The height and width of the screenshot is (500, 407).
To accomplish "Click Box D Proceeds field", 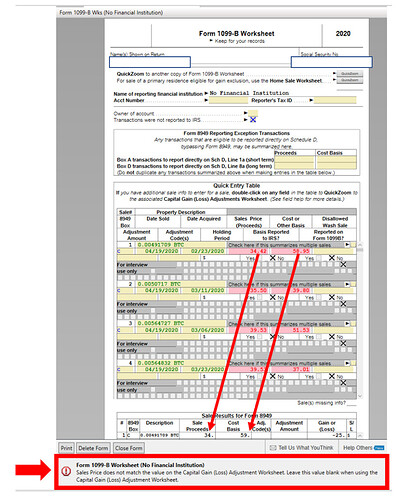I will (294, 166).
